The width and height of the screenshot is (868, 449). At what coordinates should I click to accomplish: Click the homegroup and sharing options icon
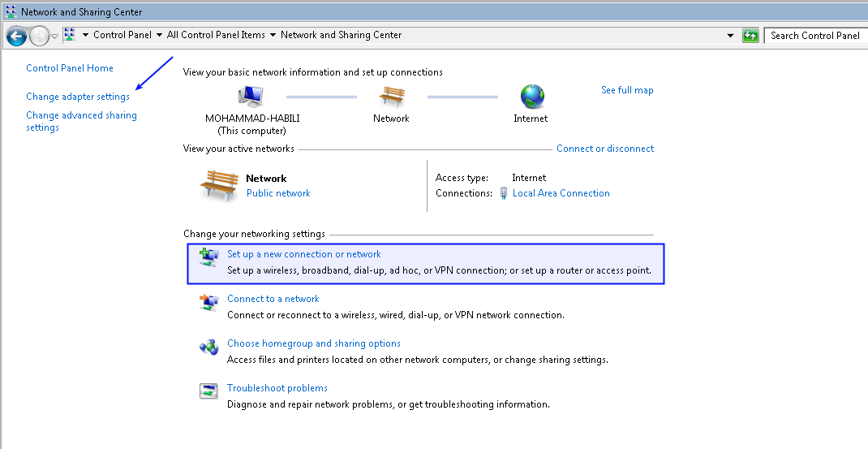(208, 348)
